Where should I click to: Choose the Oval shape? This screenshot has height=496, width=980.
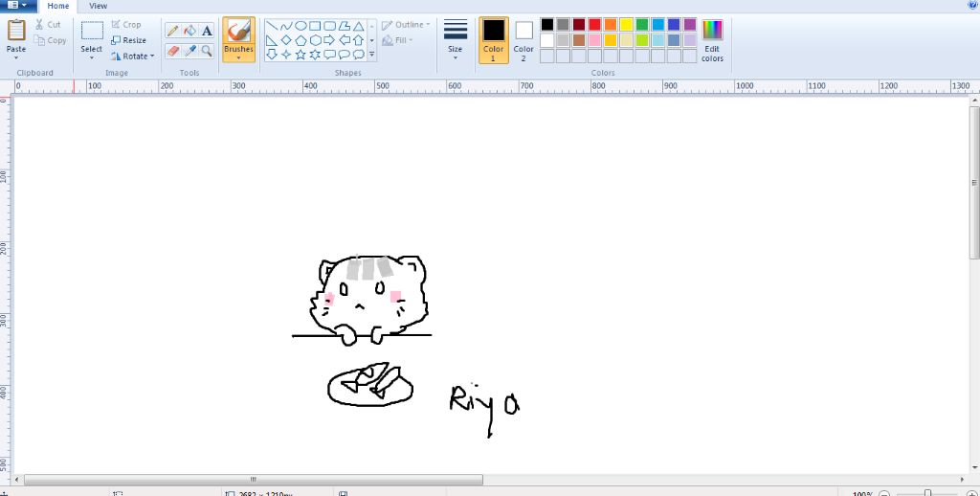pos(301,26)
